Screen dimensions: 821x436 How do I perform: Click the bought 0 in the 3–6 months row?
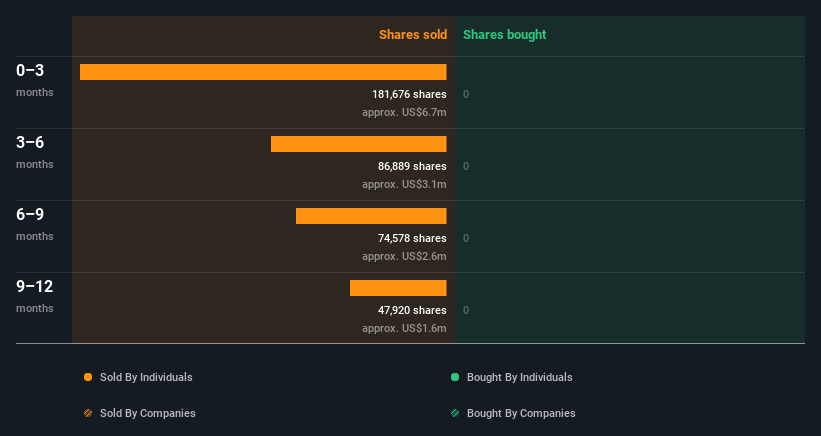tap(466, 166)
